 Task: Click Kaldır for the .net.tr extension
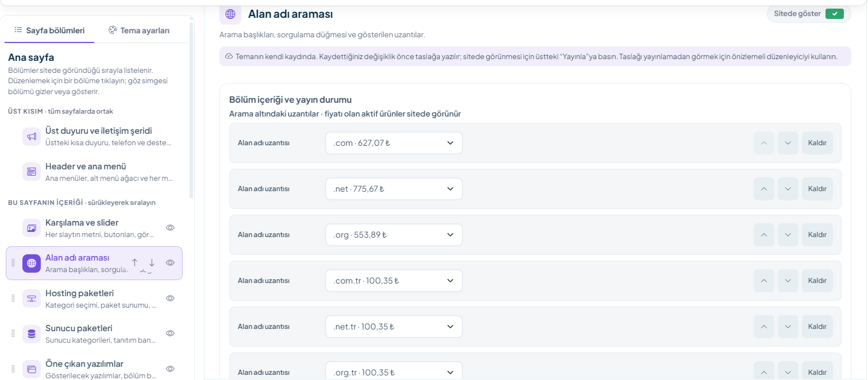pos(817,327)
